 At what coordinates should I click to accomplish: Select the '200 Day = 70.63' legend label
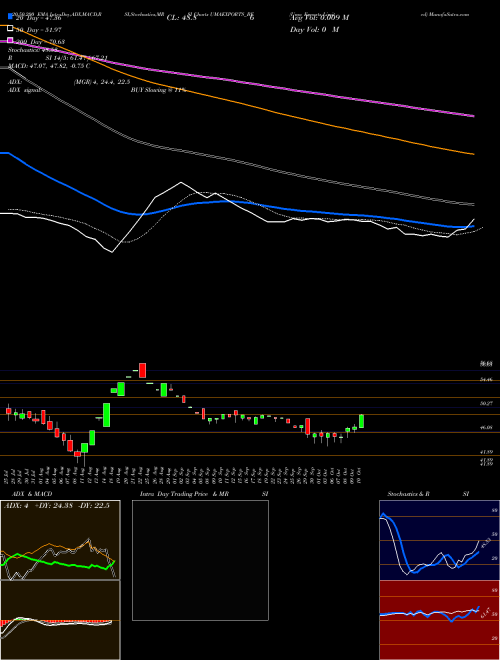click(x=40, y=42)
